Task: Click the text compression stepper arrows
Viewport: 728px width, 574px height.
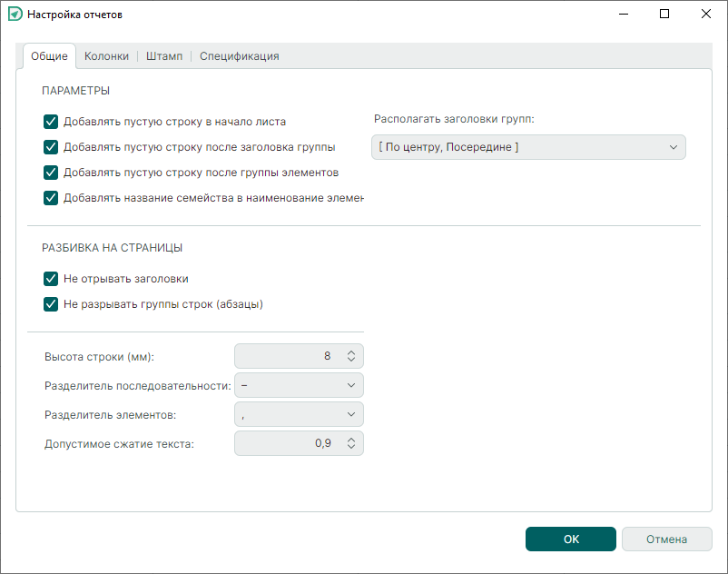Action: click(x=352, y=443)
